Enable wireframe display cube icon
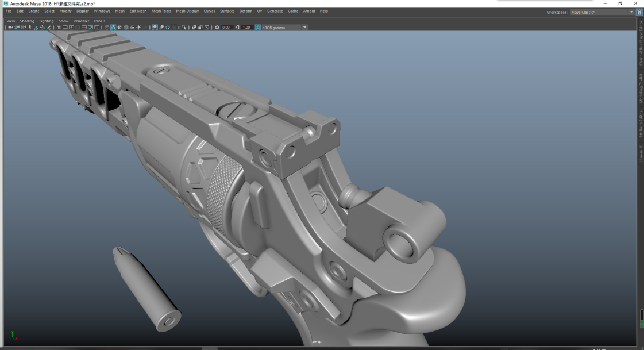Viewport: 644px width, 350px height. [x=107, y=28]
